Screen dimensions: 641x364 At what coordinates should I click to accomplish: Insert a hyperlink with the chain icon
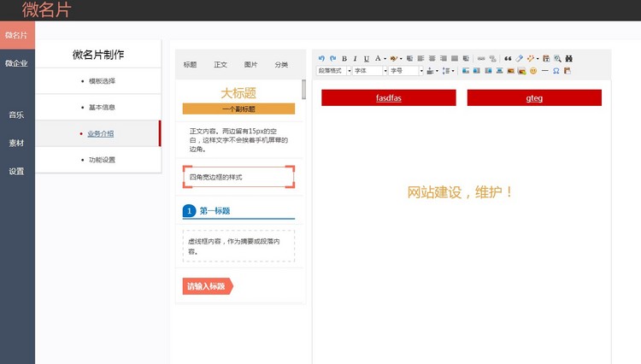[481, 58]
